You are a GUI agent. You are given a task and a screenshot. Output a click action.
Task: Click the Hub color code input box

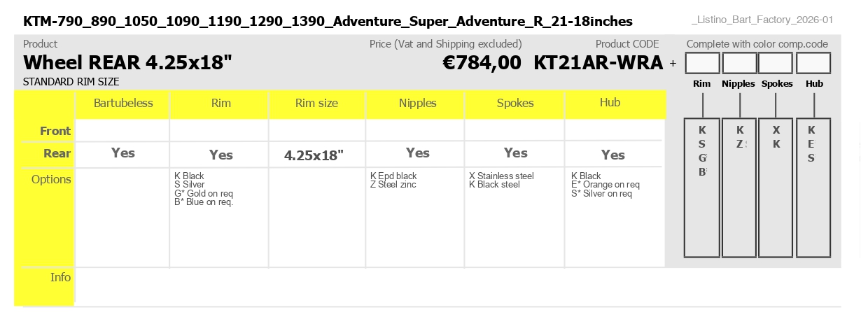(813, 63)
